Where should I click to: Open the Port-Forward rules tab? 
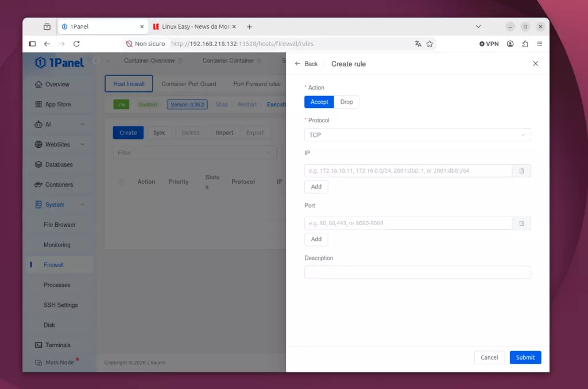(x=257, y=84)
